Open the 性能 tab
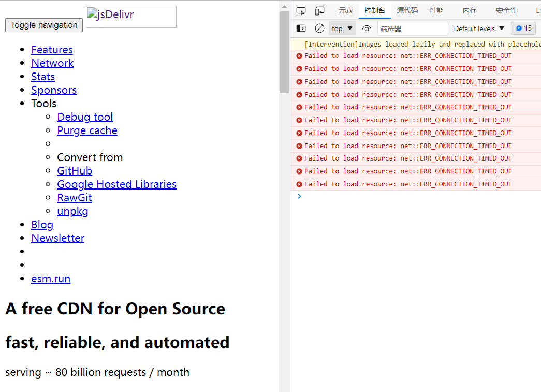541x392 pixels. pyautogui.click(x=436, y=11)
